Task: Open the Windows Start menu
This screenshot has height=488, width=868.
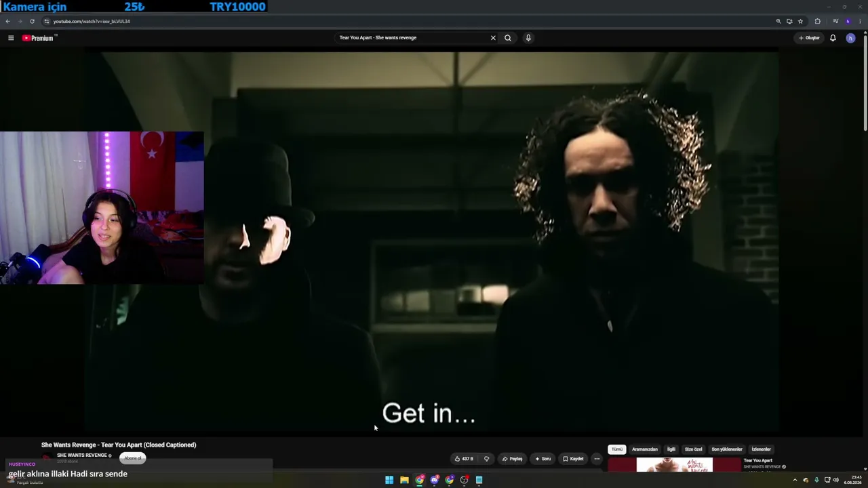Action: pyautogui.click(x=389, y=480)
